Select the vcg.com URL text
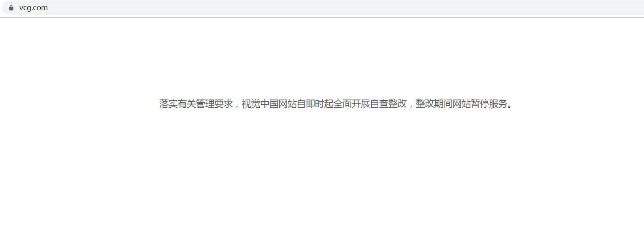This screenshot has width=644, height=248. pos(33,8)
